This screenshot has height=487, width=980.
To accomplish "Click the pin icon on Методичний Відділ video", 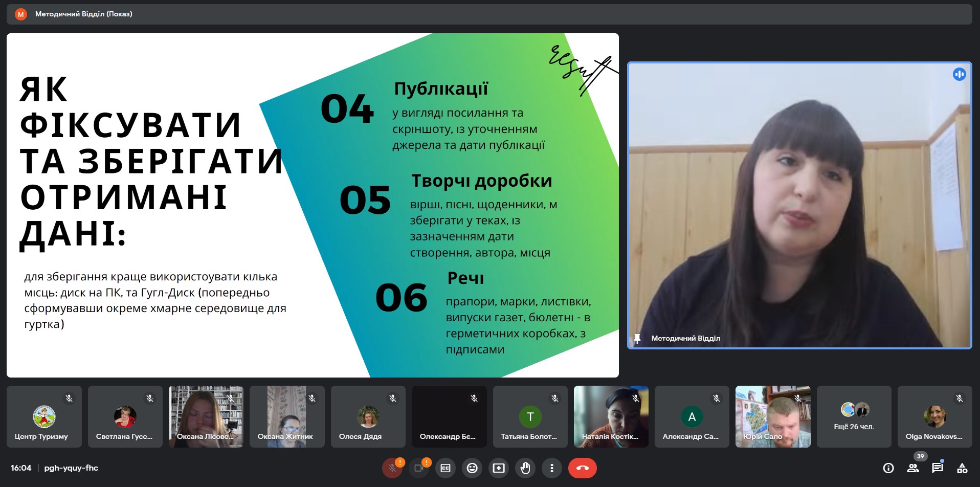I will pos(637,338).
